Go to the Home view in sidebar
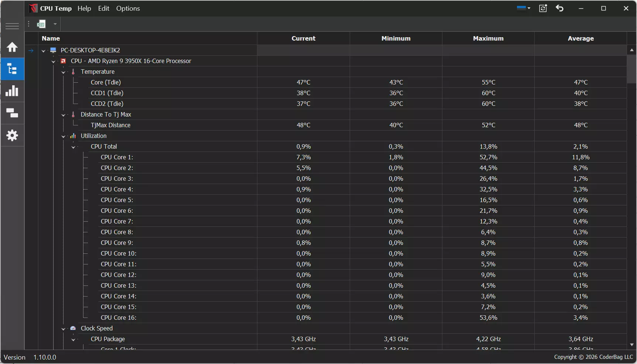This screenshot has width=637, height=364. click(x=12, y=47)
